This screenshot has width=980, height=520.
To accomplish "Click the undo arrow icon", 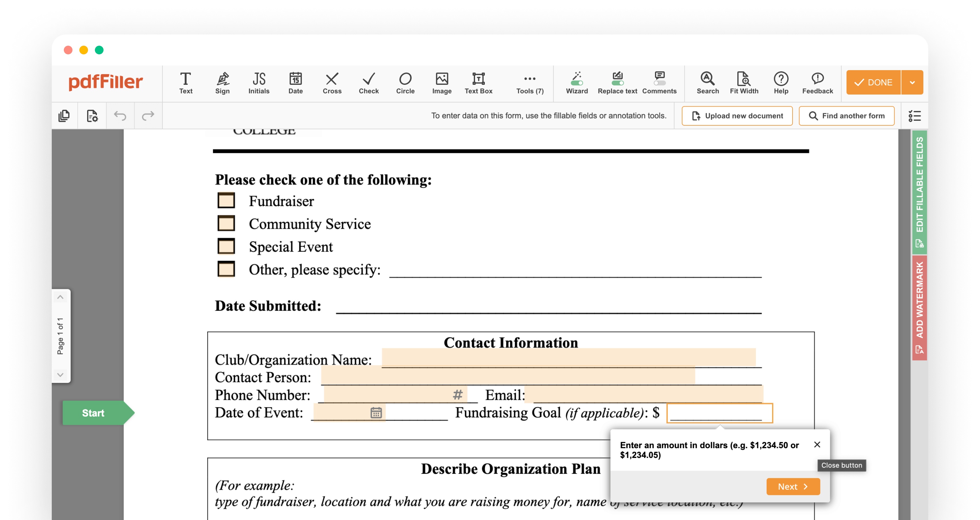I will point(120,116).
